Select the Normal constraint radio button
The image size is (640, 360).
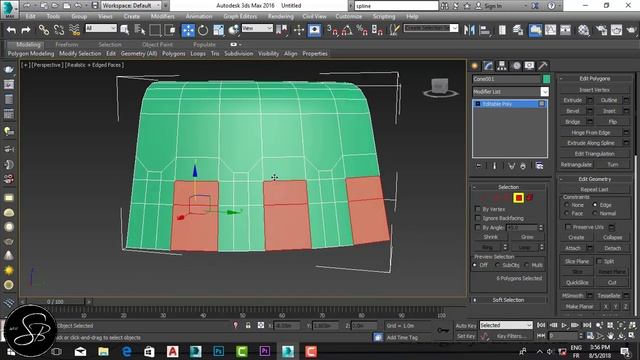point(595,213)
